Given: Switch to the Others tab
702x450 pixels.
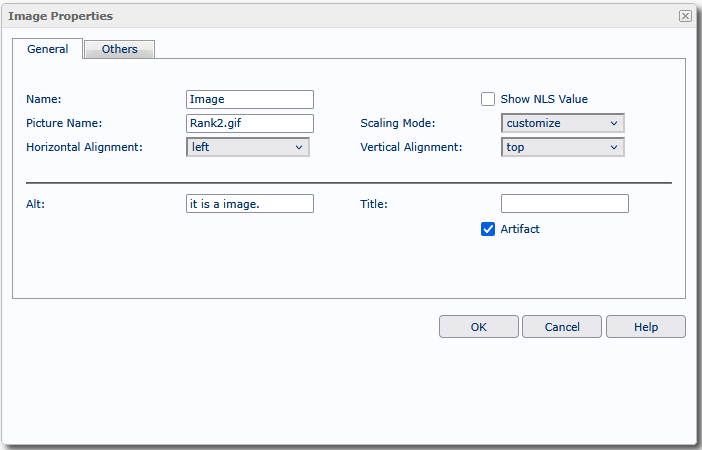Looking at the screenshot, I should [120, 49].
